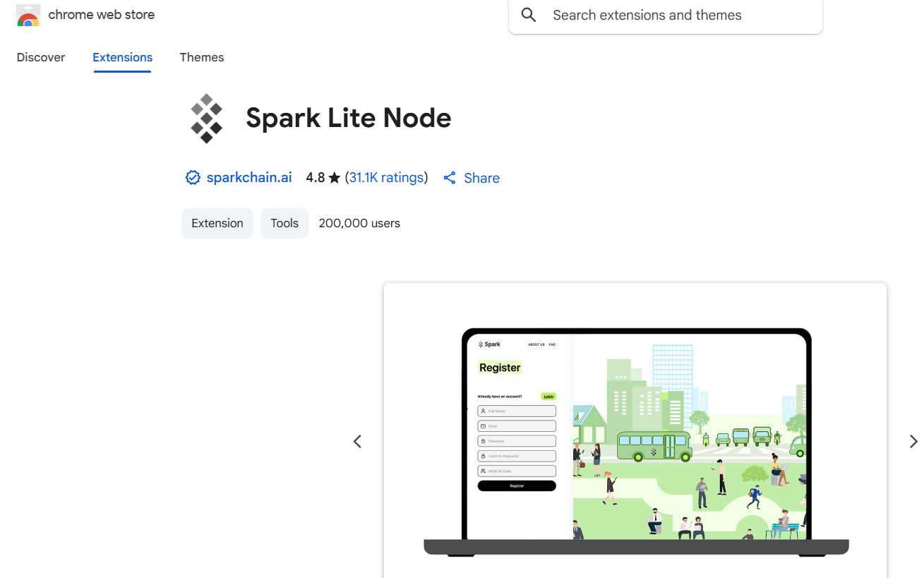Click the black Register button in screenshot
924x578 pixels.
click(x=517, y=486)
